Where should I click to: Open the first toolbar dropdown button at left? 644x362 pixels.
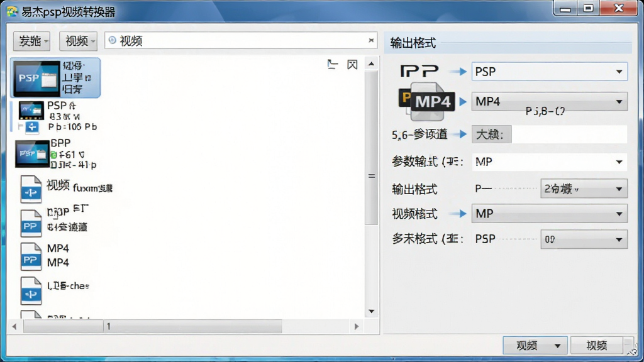tap(31, 41)
